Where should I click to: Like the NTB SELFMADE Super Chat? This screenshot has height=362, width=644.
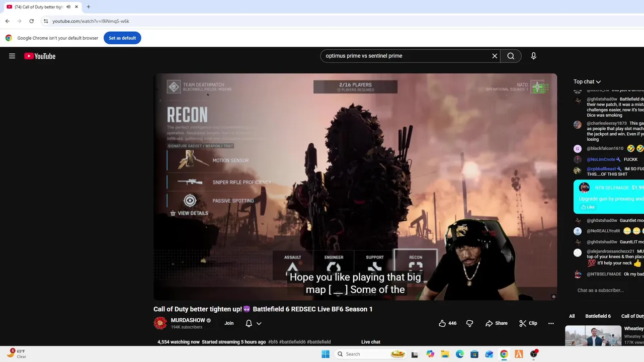pyautogui.click(x=588, y=207)
